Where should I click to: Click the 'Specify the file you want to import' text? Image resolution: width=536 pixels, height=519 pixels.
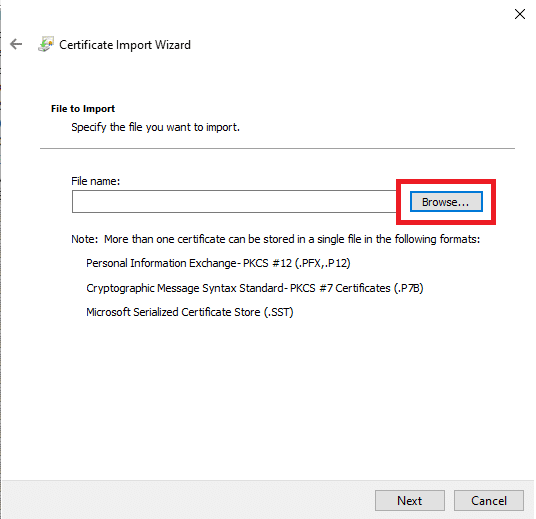tap(156, 127)
